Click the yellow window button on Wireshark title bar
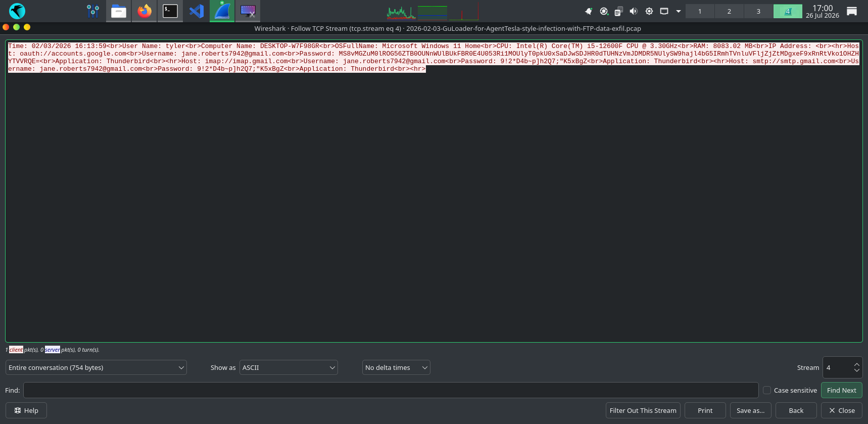Image resolution: width=868 pixels, height=424 pixels. [27, 27]
